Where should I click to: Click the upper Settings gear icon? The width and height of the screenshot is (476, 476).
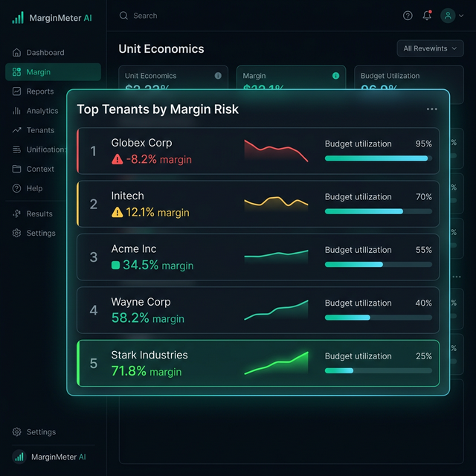[x=16, y=233]
